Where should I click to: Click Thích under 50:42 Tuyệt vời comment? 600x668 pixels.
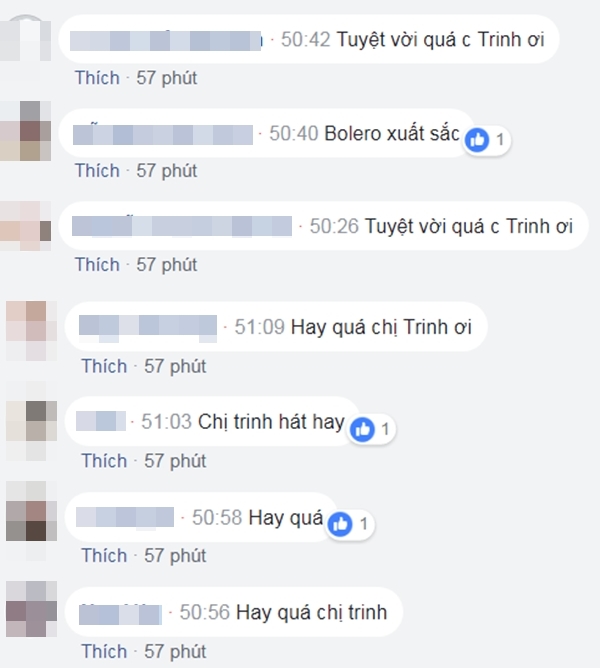(98, 78)
